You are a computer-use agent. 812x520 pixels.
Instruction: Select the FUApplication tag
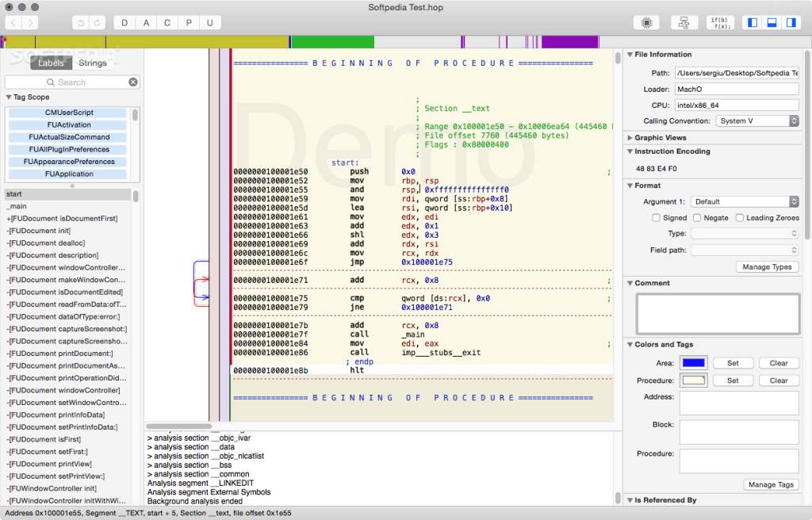pos(68,174)
